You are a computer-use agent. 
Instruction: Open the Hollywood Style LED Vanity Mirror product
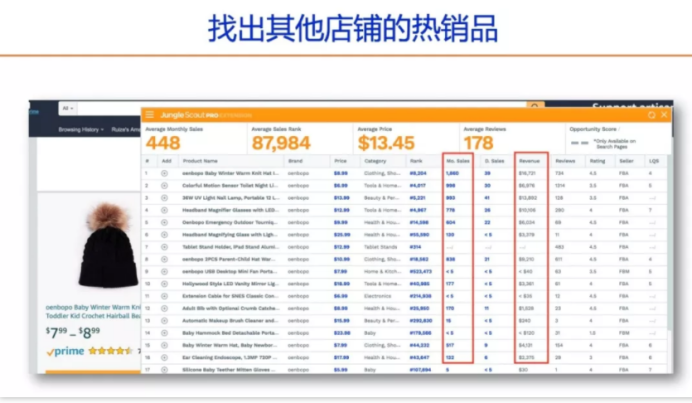230,284
